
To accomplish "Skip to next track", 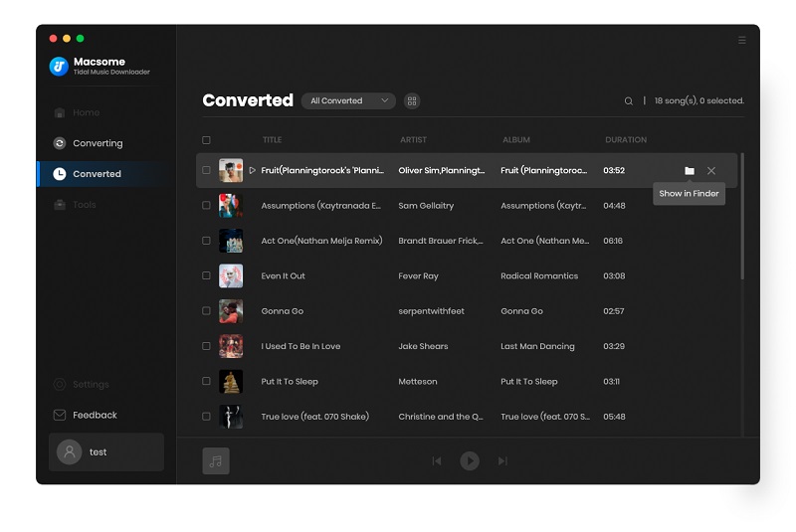I will click(502, 461).
